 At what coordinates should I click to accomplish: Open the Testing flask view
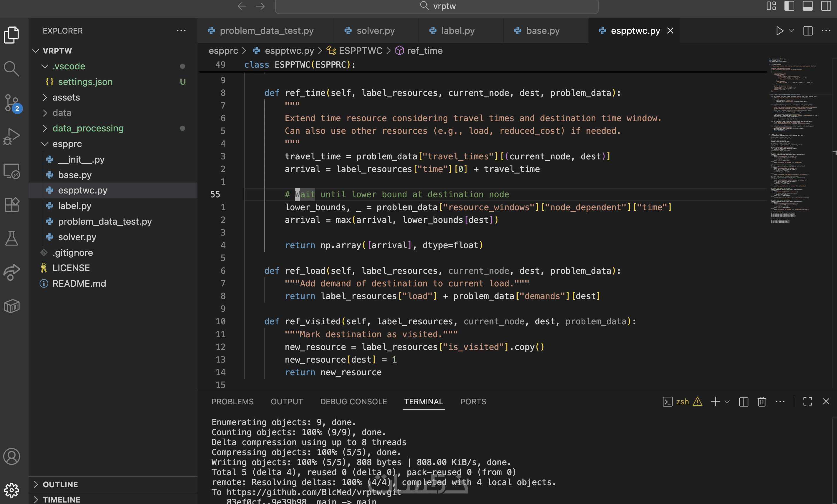11,238
